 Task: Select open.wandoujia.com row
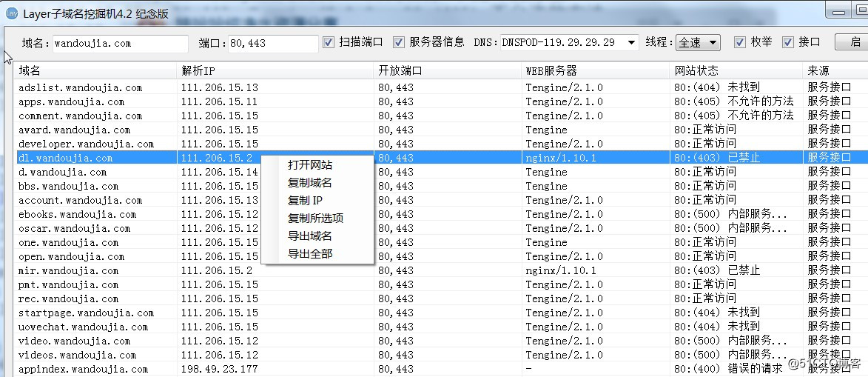pyautogui.click(x=441, y=257)
